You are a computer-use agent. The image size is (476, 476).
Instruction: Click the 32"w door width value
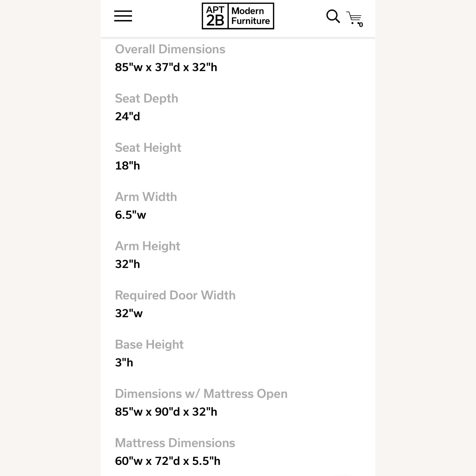pyautogui.click(x=129, y=313)
